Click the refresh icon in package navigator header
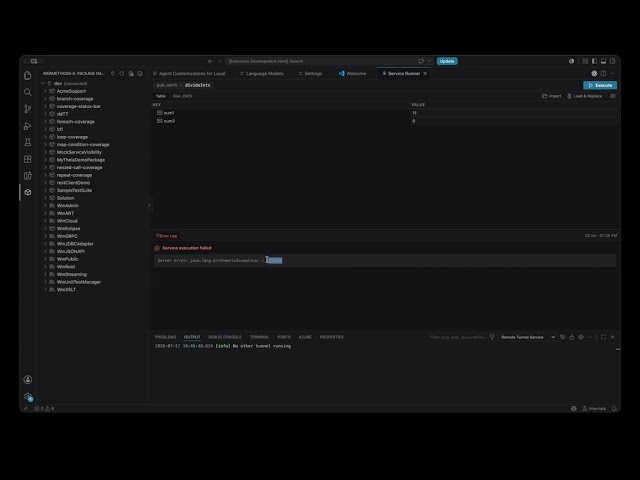Screen dimensions: 640x480 point(122,73)
